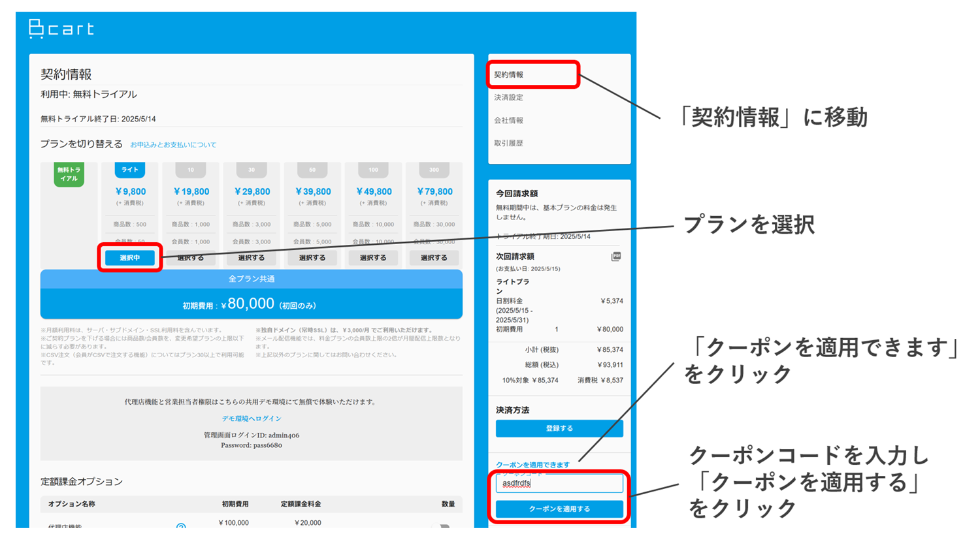Choose the ¥49,800 plan 選択する button
The height and width of the screenshot is (551, 980).
coord(373,258)
